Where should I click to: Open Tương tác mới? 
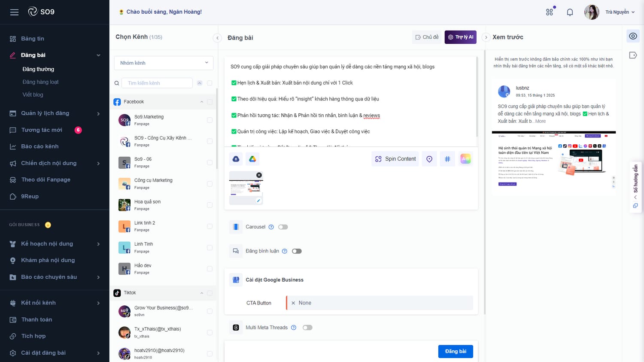[x=42, y=130]
